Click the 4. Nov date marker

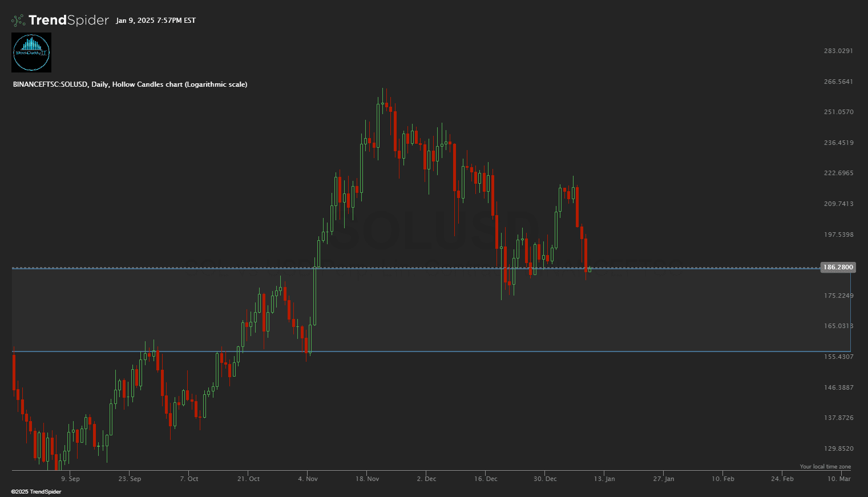[x=308, y=479]
